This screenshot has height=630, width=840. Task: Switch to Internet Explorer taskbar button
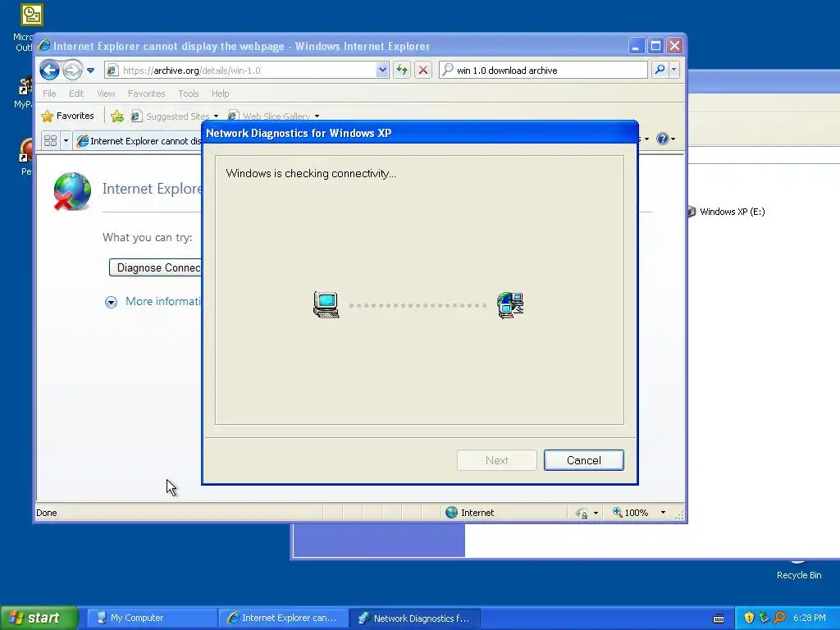284,619
